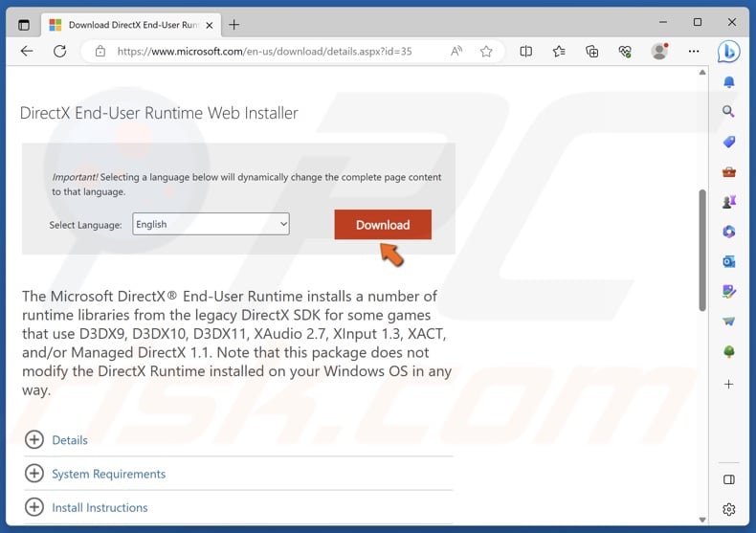The image size is (756, 533).
Task: Toggle sidebar visibility panel icon
Action: 729,479
